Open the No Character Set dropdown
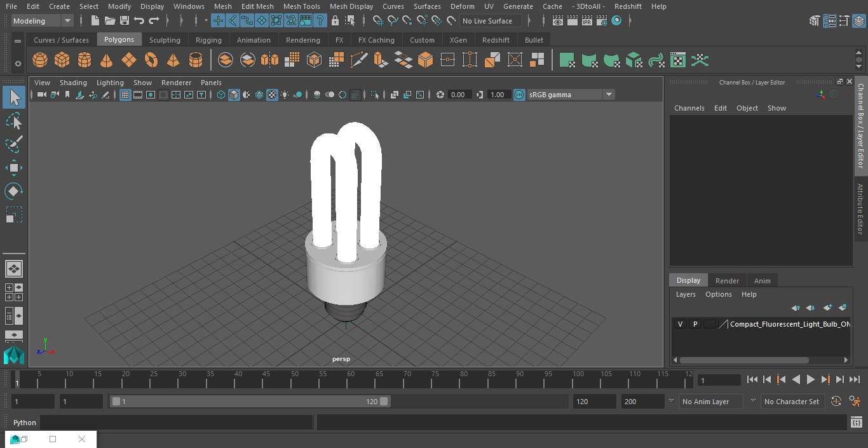 click(792, 402)
